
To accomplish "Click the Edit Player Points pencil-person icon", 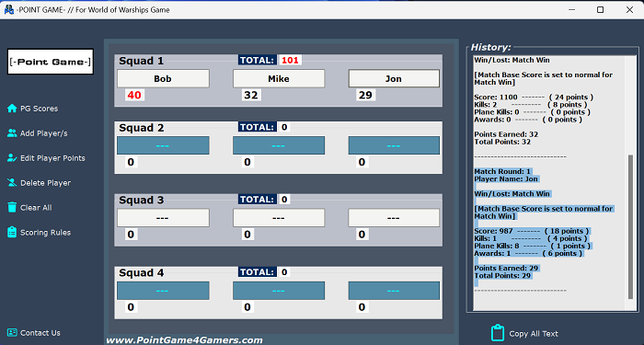I will 12,158.
